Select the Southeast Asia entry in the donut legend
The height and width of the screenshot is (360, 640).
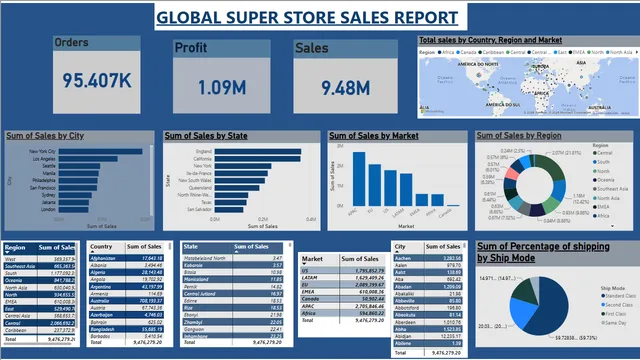tap(610, 189)
